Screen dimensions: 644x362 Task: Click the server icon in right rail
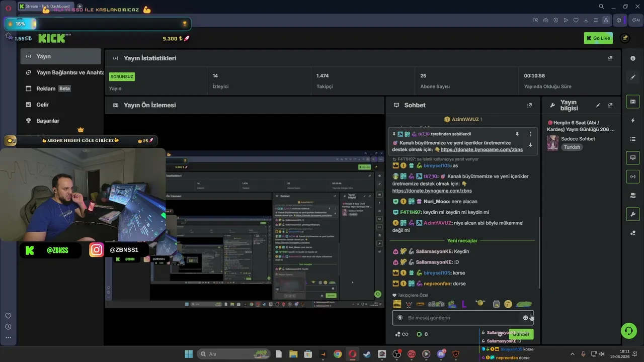[x=633, y=196]
